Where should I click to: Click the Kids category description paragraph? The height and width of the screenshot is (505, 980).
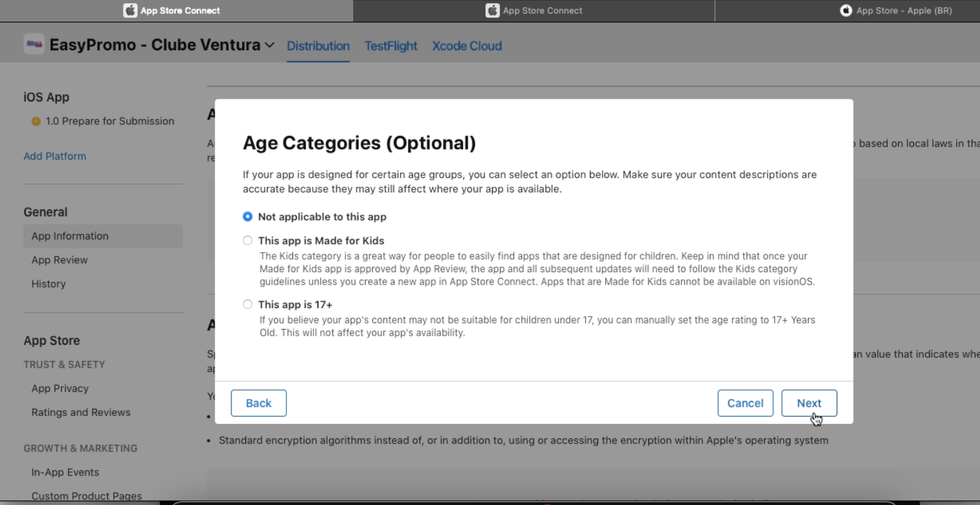(x=538, y=269)
